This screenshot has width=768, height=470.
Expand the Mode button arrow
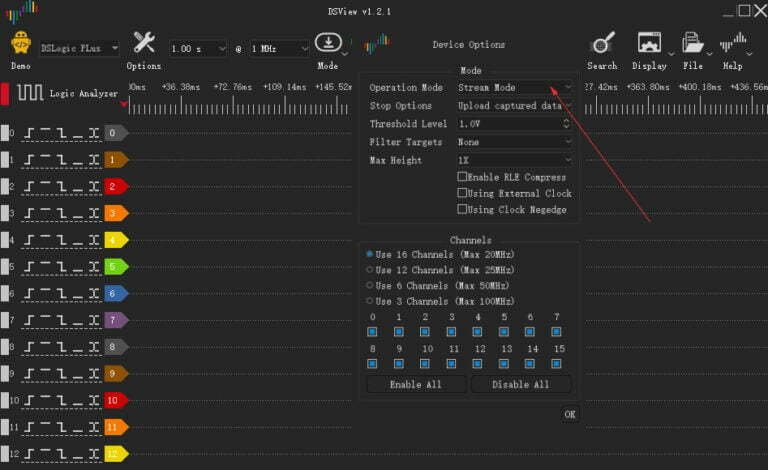point(345,53)
